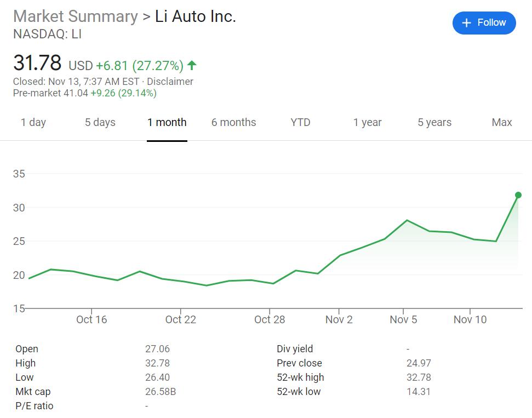Click the Follow button

click(484, 22)
